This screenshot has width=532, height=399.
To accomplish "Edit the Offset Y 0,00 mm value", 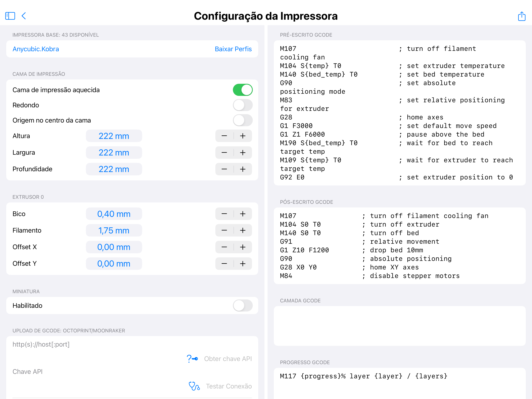I will coord(114,264).
